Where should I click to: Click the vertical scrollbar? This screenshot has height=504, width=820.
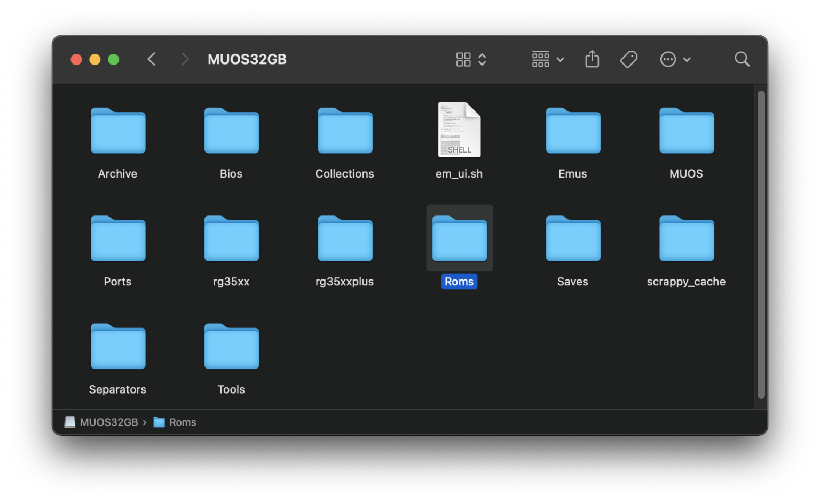[761, 245]
